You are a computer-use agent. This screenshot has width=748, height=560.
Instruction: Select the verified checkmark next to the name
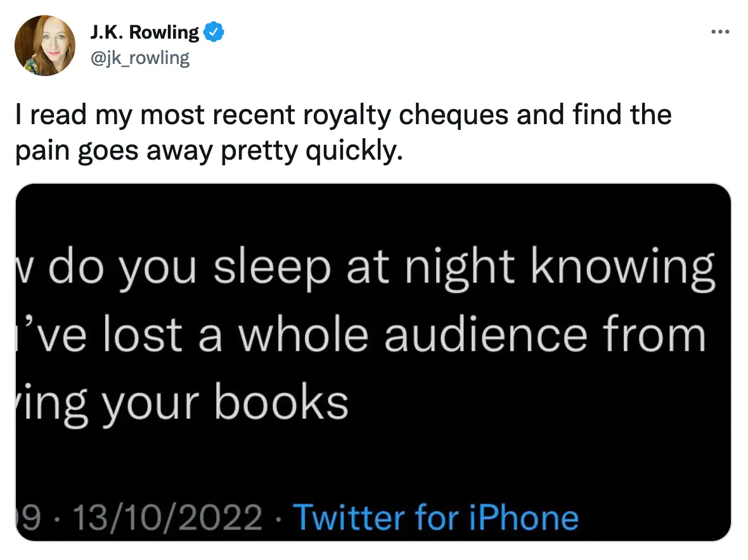pyautogui.click(x=214, y=30)
